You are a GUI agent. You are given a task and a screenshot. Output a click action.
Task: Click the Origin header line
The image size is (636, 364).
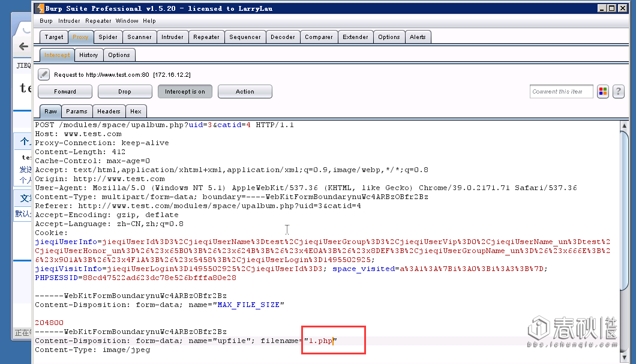coord(100,179)
